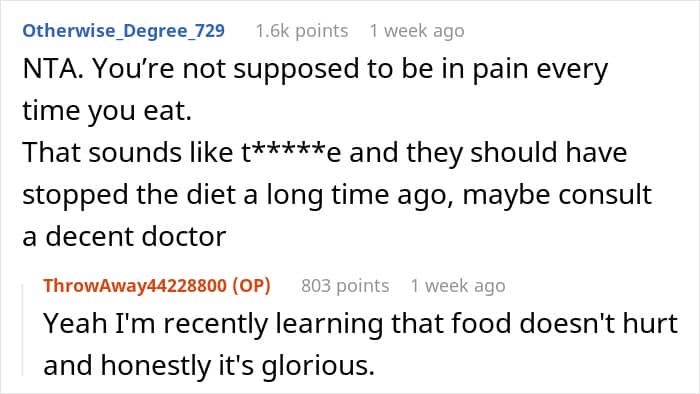The width and height of the screenshot is (700, 394).
Task: Collapse the reply thread using the vertical line
Action: [23, 331]
